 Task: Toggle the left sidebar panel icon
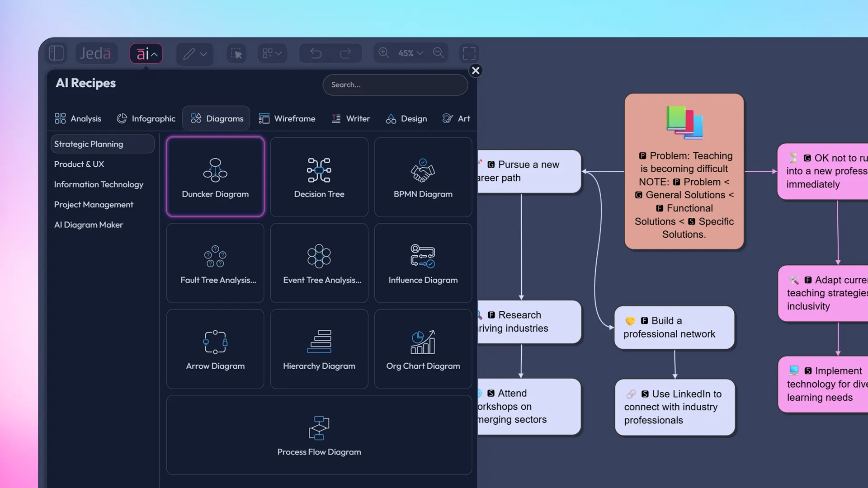coord(56,53)
